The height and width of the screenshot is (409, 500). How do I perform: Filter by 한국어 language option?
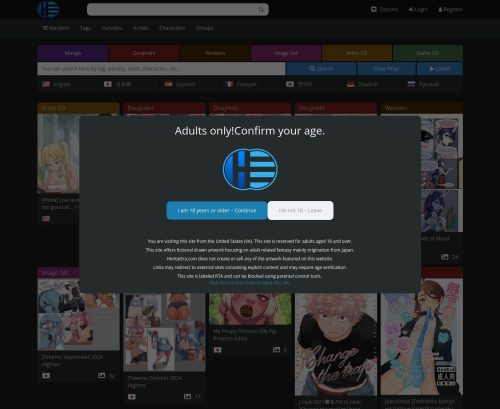tap(299, 84)
